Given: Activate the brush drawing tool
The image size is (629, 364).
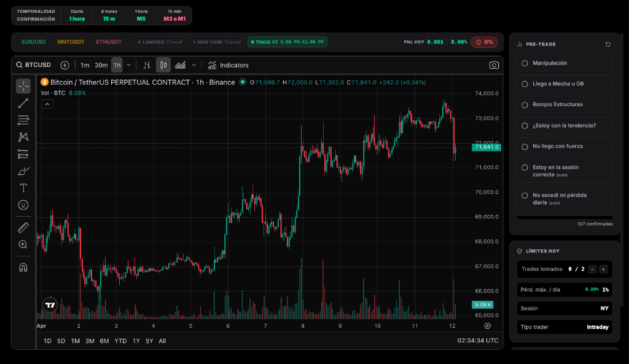Looking at the screenshot, I should tap(23, 171).
